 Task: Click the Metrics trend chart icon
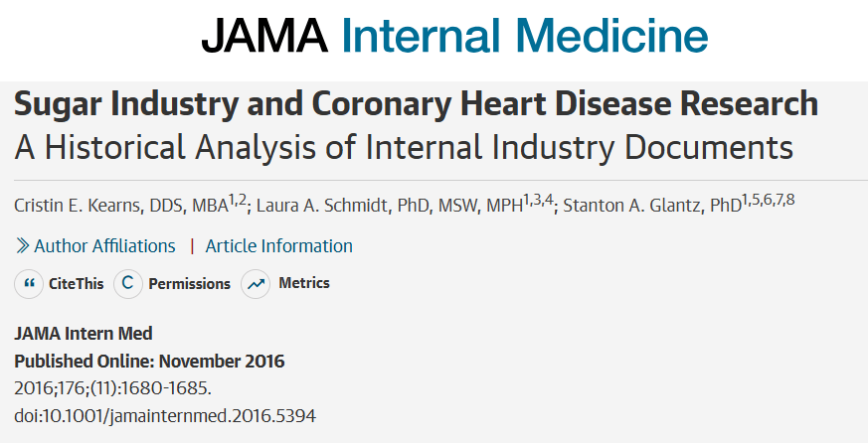tap(257, 284)
